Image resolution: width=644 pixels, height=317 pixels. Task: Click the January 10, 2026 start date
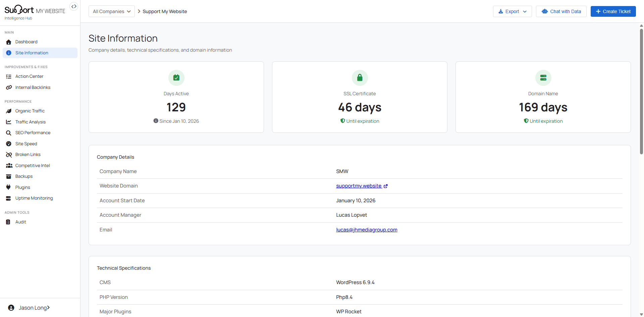tap(356, 201)
